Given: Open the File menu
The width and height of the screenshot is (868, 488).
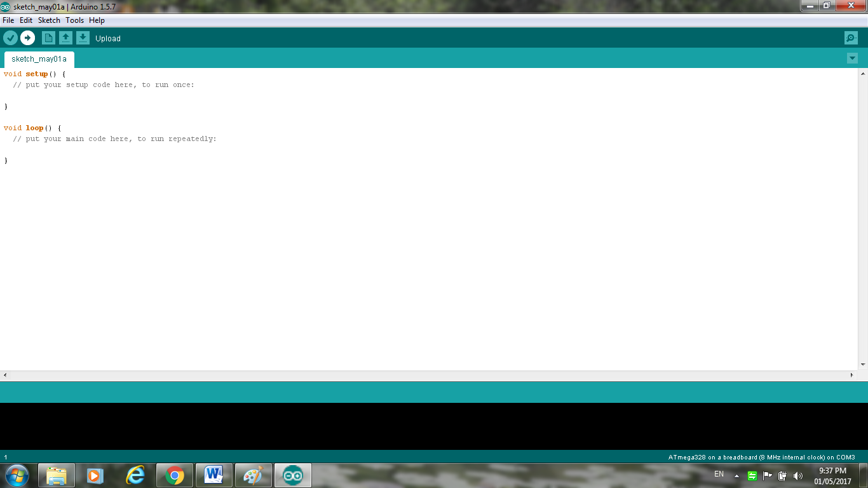Looking at the screenshot, I should coord(8,20).
